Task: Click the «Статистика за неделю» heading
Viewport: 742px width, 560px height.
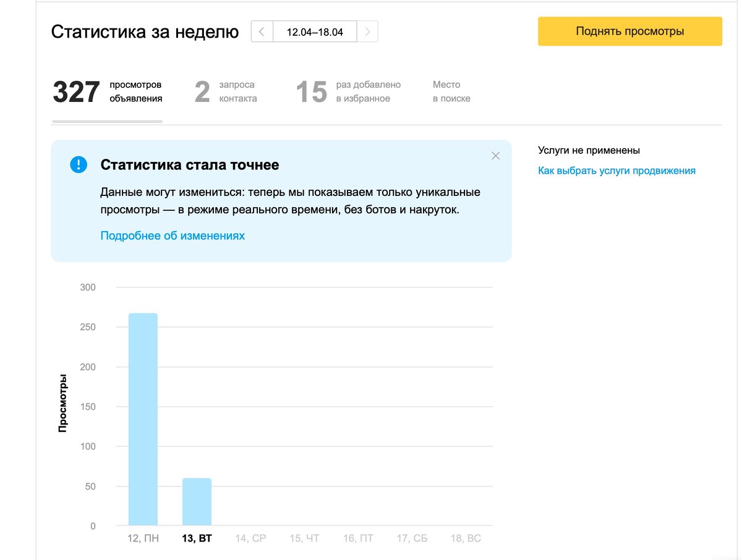Action: click(145, 31)
